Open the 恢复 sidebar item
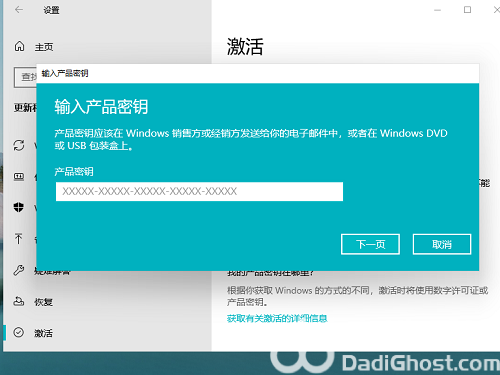This screenshot has height=375, width=500. tap(44, 302)
